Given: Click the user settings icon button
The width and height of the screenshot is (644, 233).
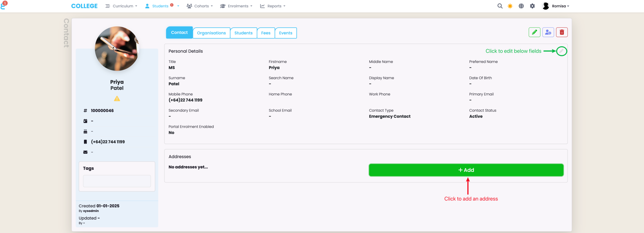Looking at the screenshot, I should point(548,32).
